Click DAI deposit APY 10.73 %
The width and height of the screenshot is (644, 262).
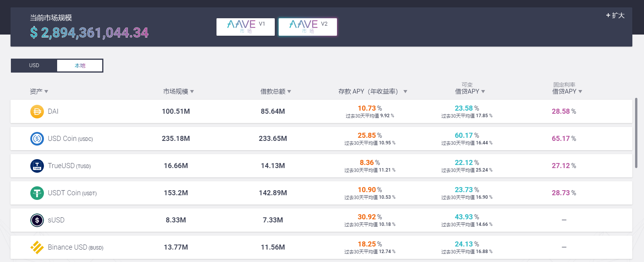click(x=370, y=108)
